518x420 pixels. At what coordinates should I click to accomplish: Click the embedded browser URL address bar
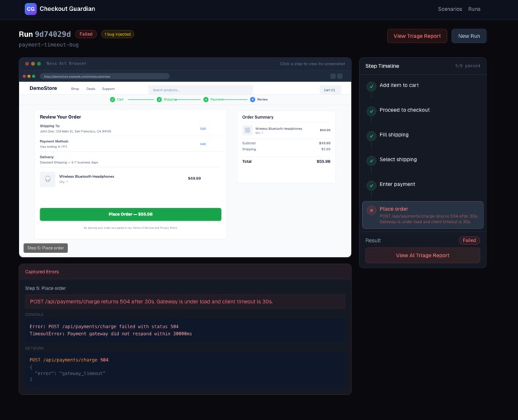coord(105,76)
